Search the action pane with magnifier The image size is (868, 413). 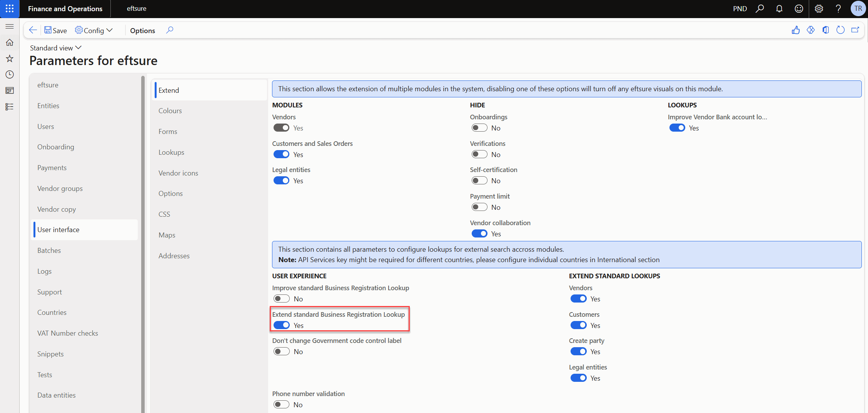coord(170,30)
